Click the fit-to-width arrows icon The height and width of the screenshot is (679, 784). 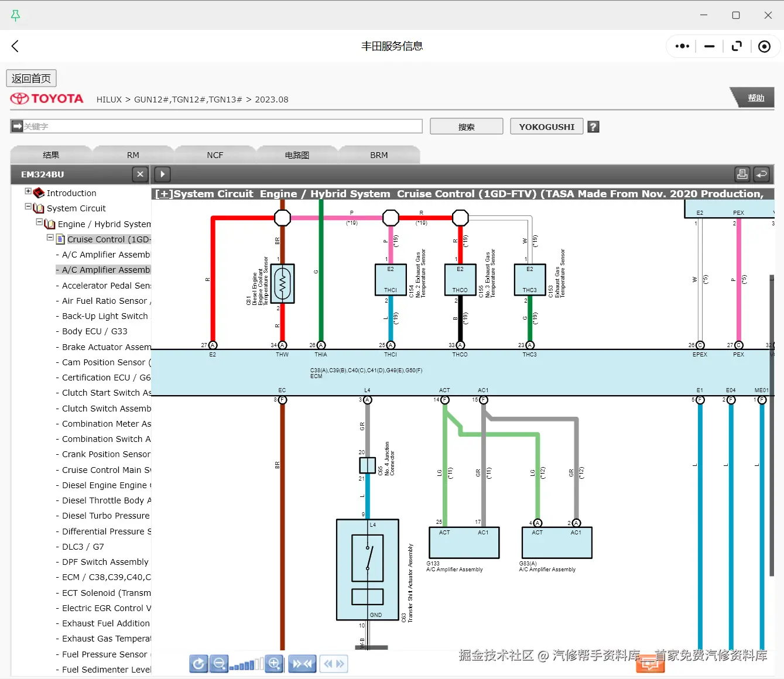point(302,664)
